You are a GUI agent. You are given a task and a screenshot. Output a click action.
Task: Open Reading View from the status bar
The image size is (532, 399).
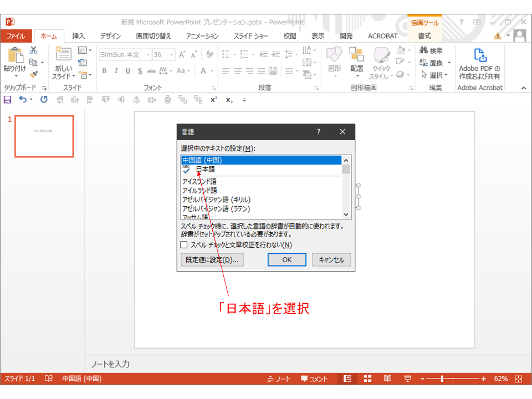pyautogui.click(x=387, y=378)
